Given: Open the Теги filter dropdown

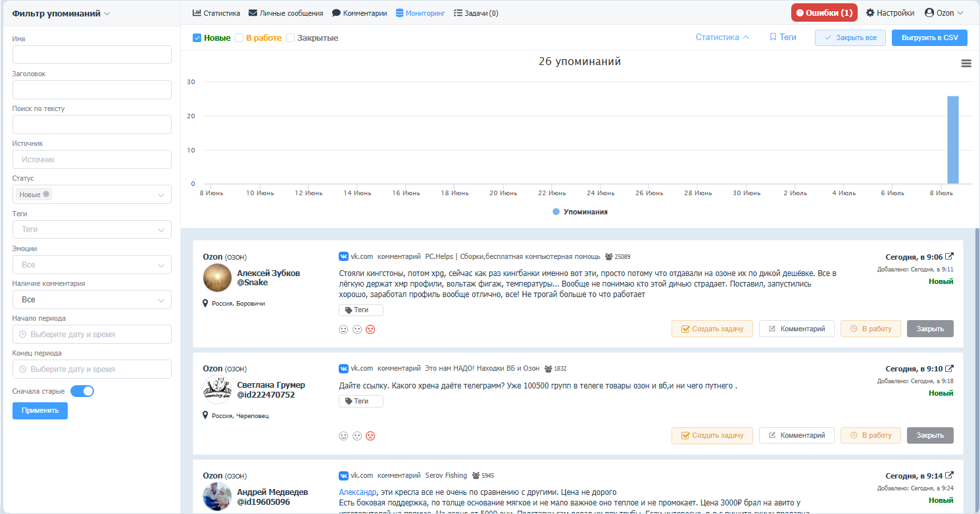Looking at the screenshot, I should [92, 229].
